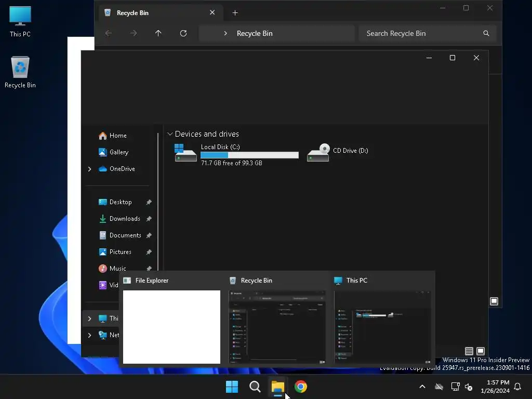Open the Windows Start menu

coord(232,387)
